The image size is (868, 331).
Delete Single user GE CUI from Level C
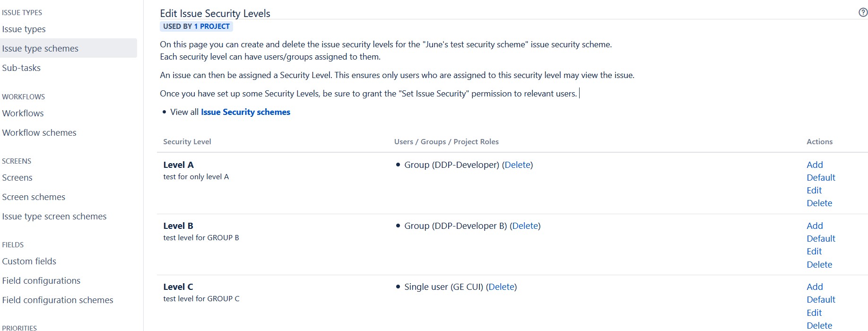pyautogui.click(x=501, y=287)
